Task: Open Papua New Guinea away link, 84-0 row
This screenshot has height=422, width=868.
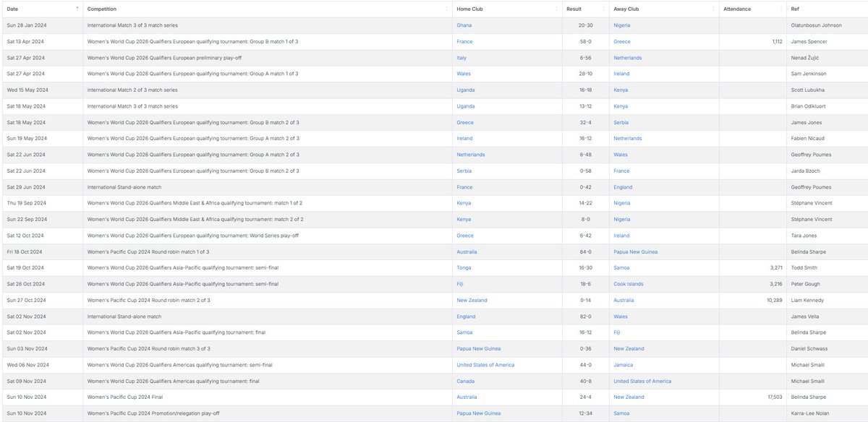Action: 637,251
